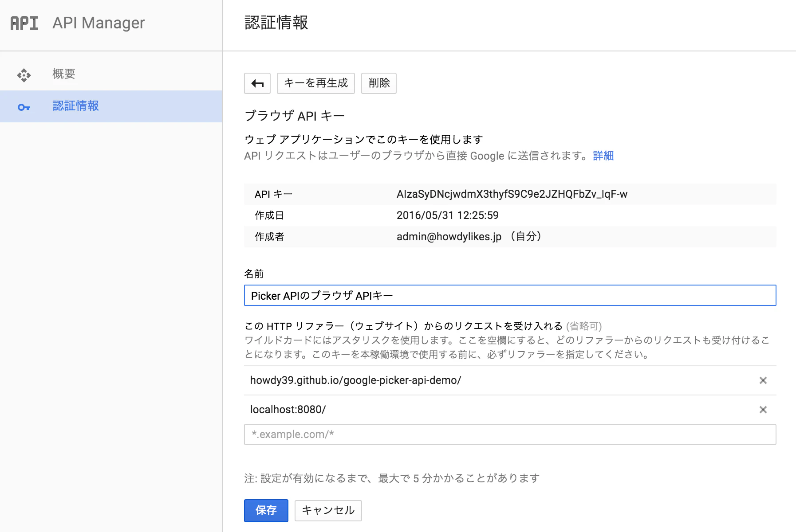Click the キーを再生成 button
Screen dimensions: 796x532
tap(316, 83)
